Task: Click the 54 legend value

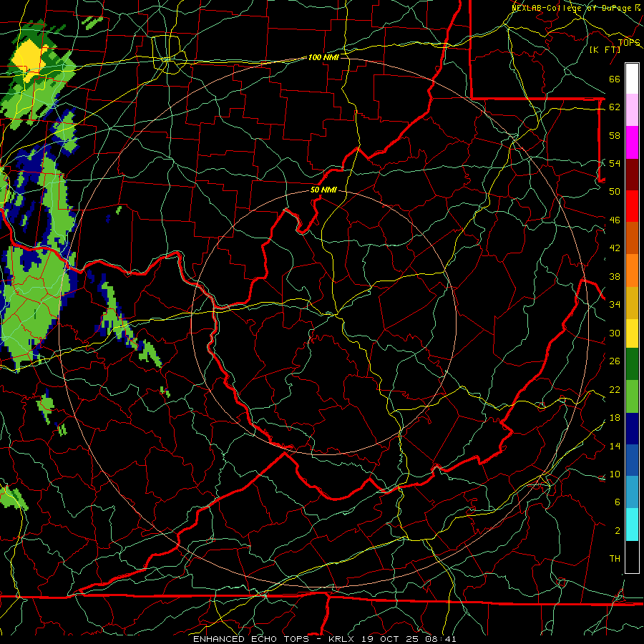Action: coord(615,163)
